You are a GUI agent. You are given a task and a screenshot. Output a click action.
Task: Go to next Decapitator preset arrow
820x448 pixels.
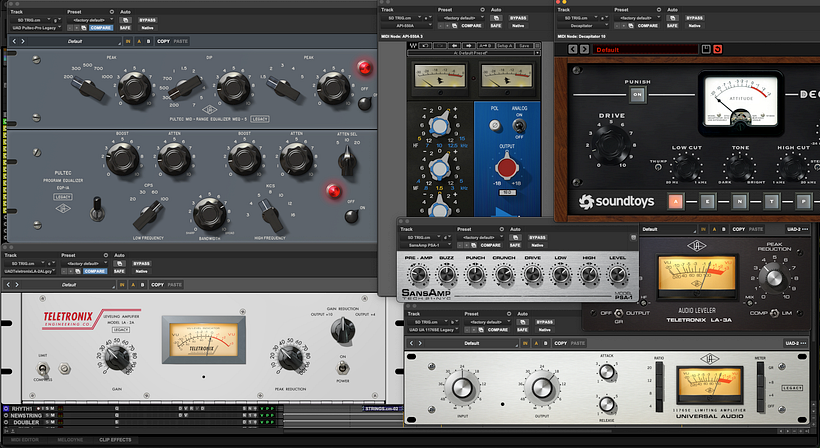click(x=584, y=49)
